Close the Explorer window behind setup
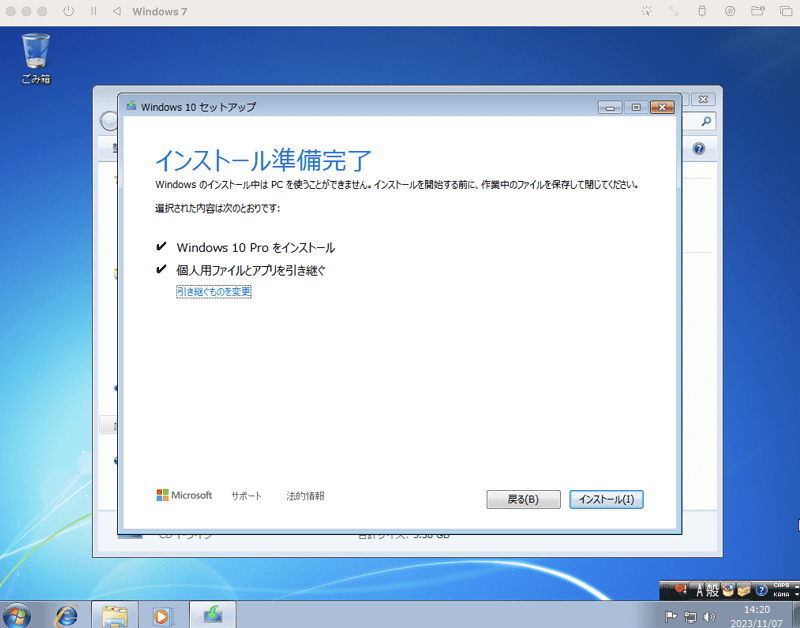The image size is (800, 628). pos(703,99)
